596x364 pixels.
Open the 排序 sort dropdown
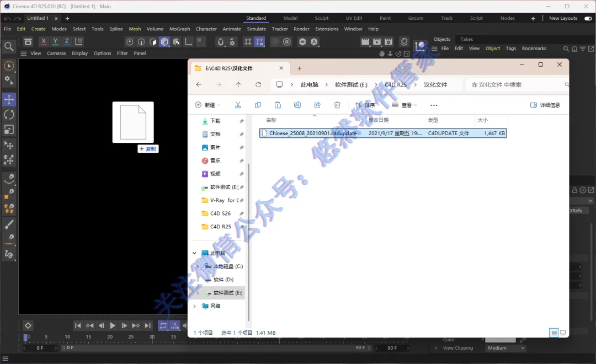(x=368, y=105)
